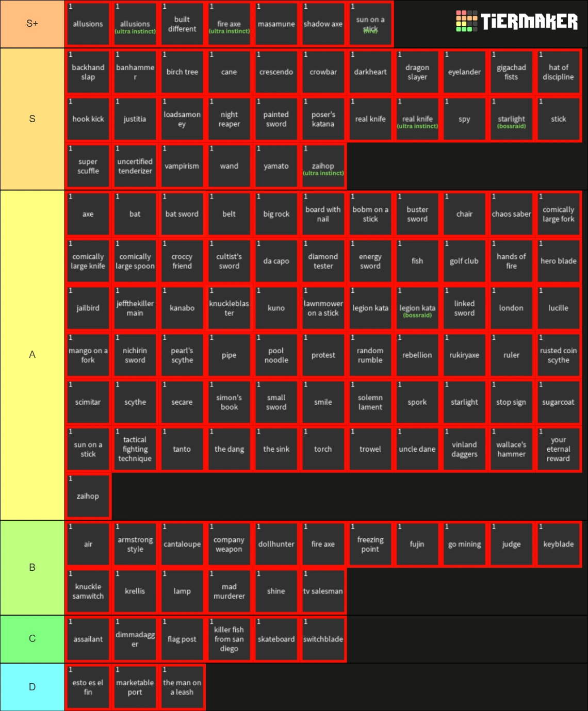This screenshot has height=711, width=588.
Task: Select the "chaos saber" tile in A tier
Action: point(511,213)
